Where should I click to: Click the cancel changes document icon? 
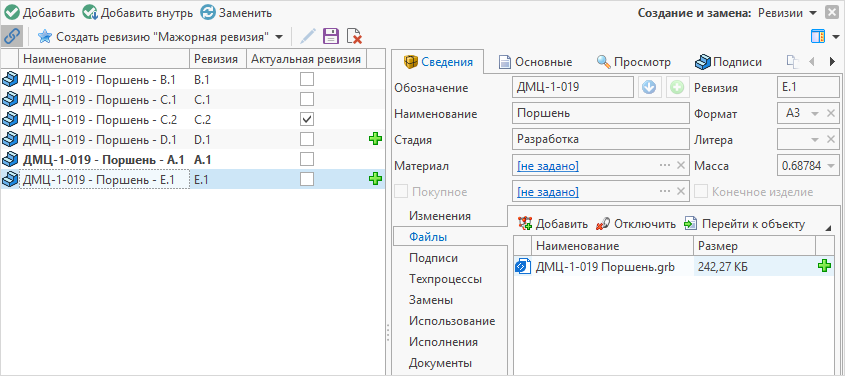coord(354,37)
